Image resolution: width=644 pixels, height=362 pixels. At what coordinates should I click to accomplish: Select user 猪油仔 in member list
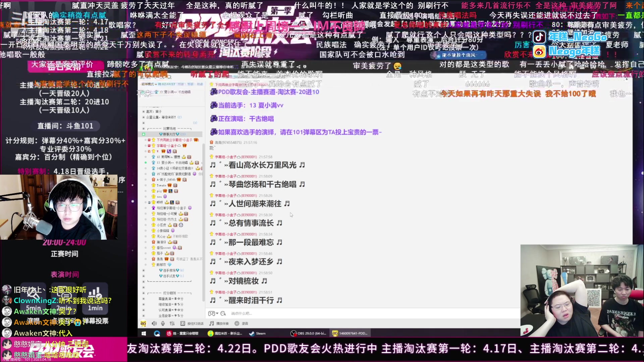[x=161, y=242]
